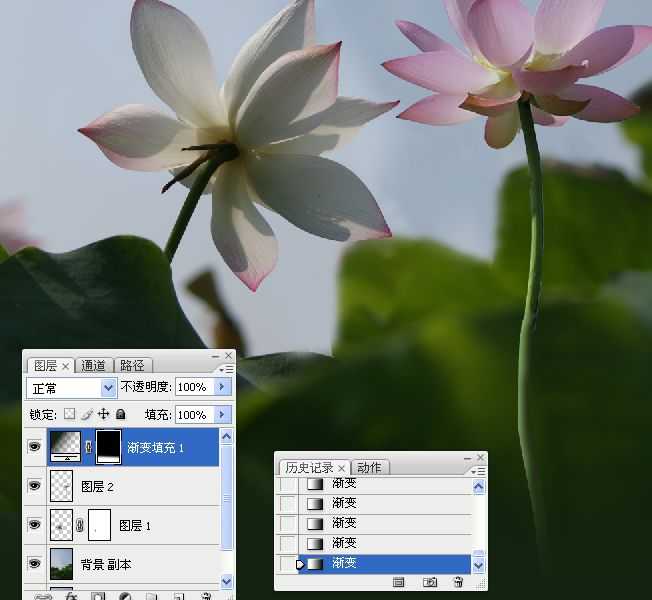Close the Layers panel window
Screen dimensions: 652x600
228,356
